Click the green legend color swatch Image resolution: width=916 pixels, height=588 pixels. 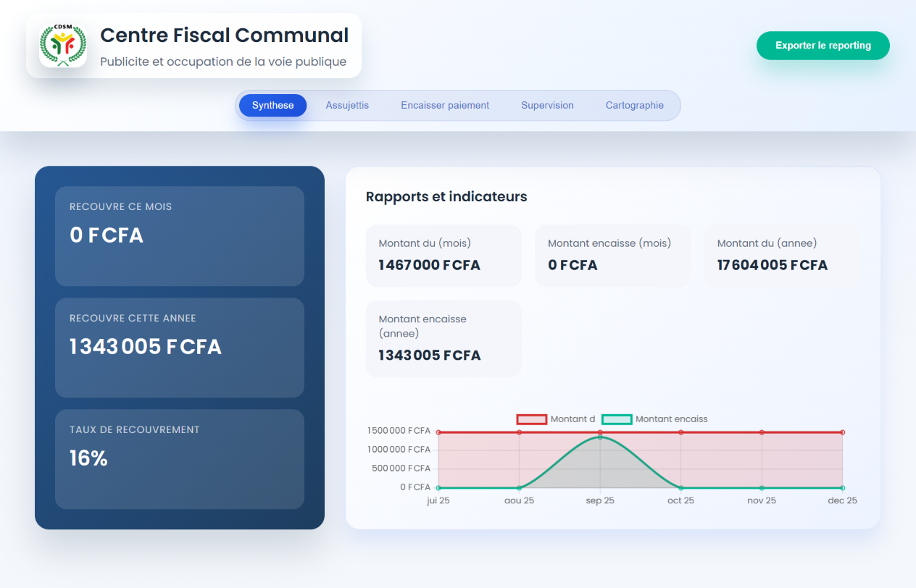tap(616, 419)
